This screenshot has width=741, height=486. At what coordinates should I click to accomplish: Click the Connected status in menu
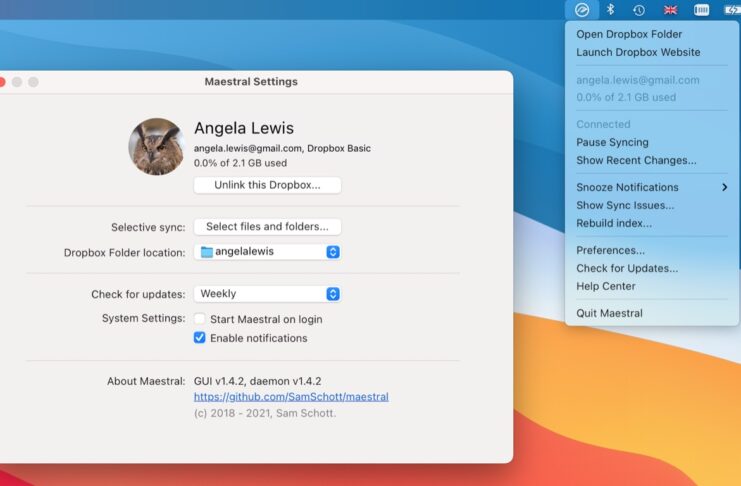coord(603,124)
